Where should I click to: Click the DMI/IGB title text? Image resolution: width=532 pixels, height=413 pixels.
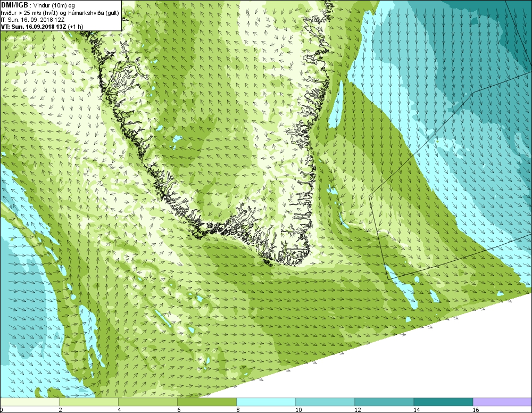point(14,5)
